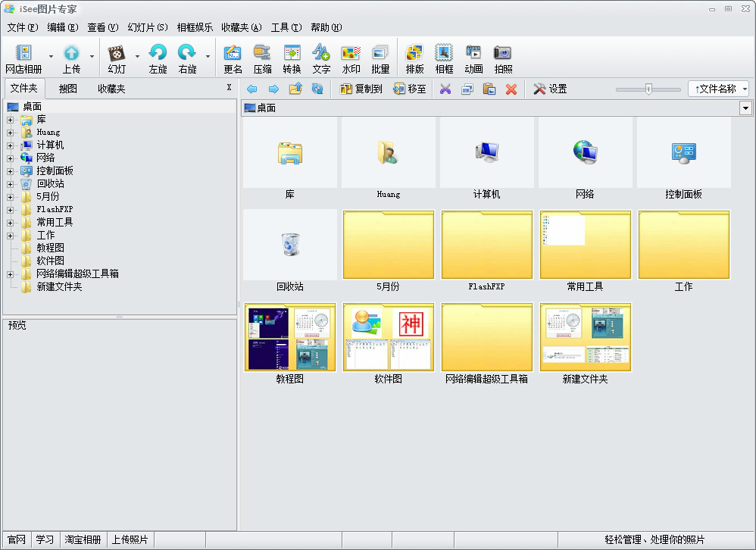Refresh the folder view

(x=317, y=89)
